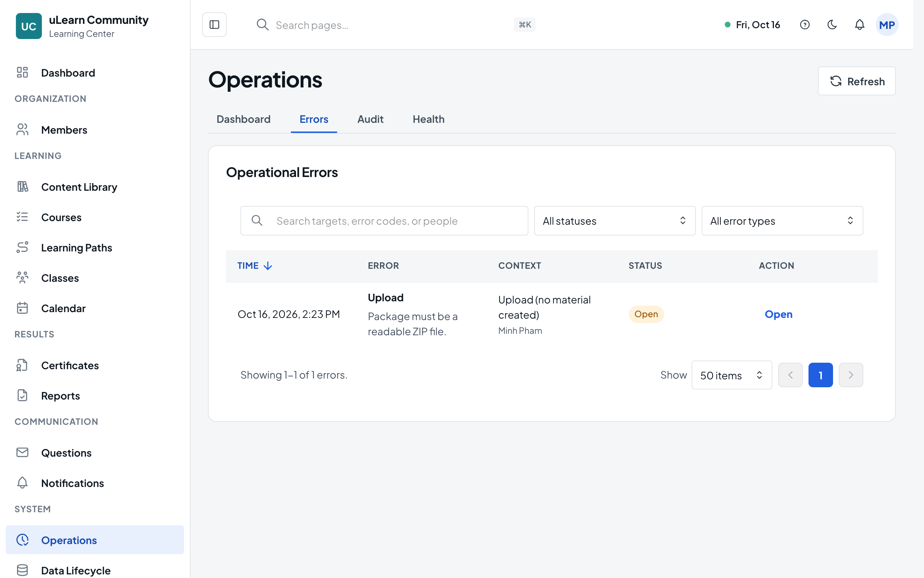Viewport: 924px width, 578px height.
Task: Go to the previous page arrow
Action: 790,375
